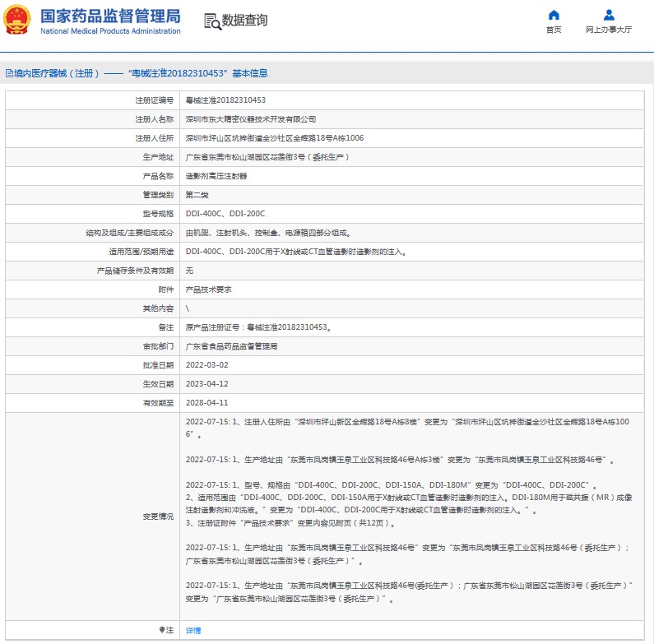Click the 审批部门 label cell
The width and height of the screenshot is (654, 644).
(92, 346)
